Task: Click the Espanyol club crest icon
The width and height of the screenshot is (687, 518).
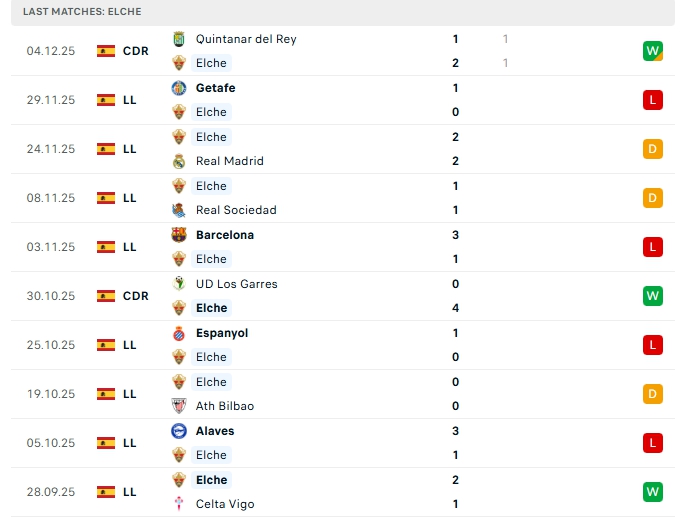Action: 179,333
